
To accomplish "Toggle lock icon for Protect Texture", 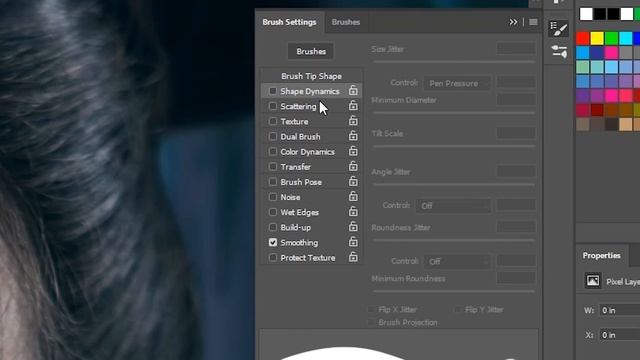I will click(x=353, y=257).
